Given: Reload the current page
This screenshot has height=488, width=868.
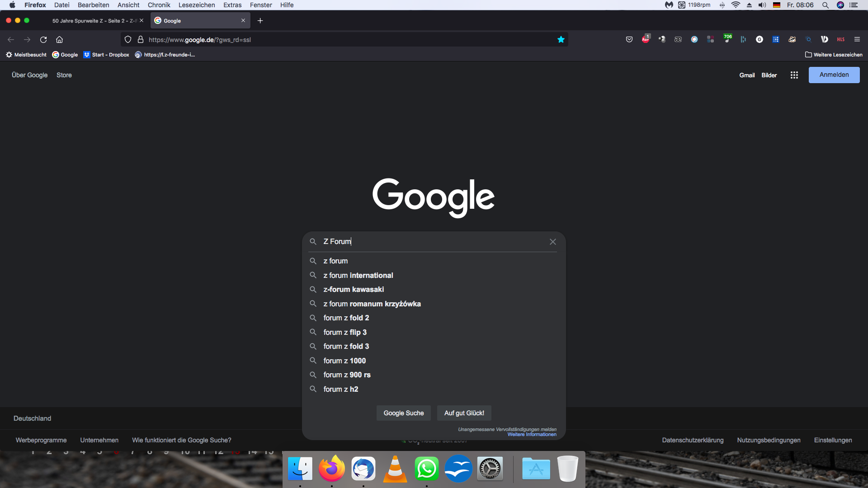Looking at the screenshot, I should tap(43, 40).
